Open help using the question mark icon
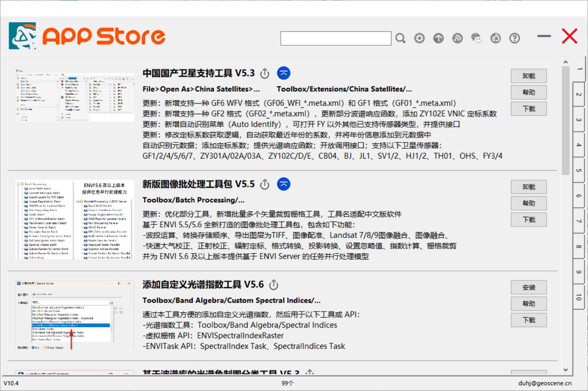Viewport: 588px width, 391px height. pyautogui.click(x=514, y=38)
